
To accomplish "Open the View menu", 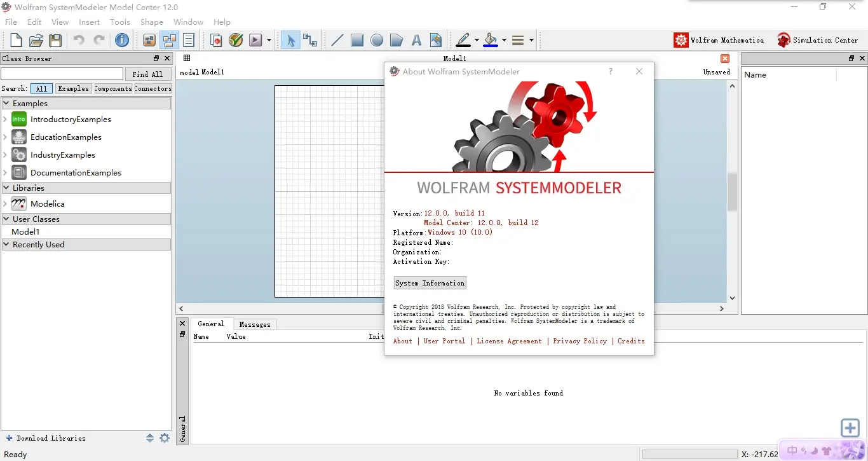I will click(60, 22).
